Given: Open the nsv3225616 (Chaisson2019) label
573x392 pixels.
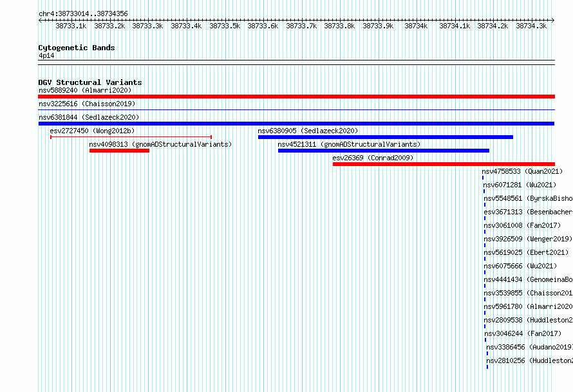Looking at the screenshot, I should coord(87,104).
